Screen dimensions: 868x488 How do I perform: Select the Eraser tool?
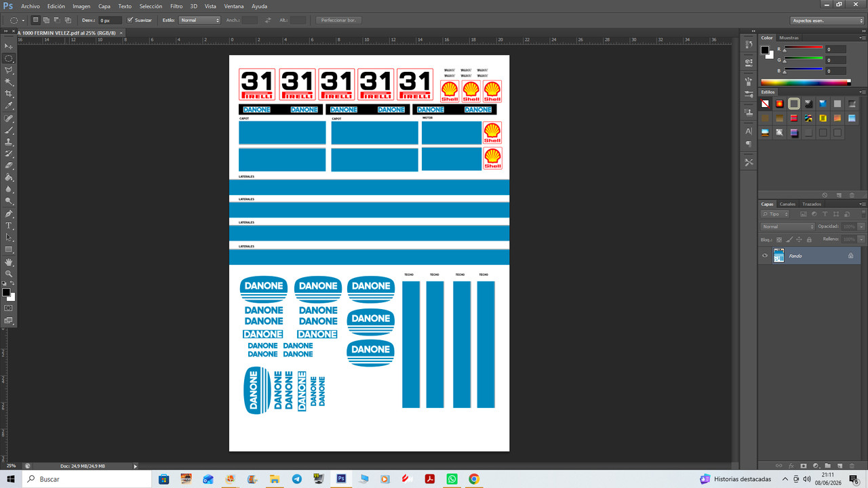point(9,165)
